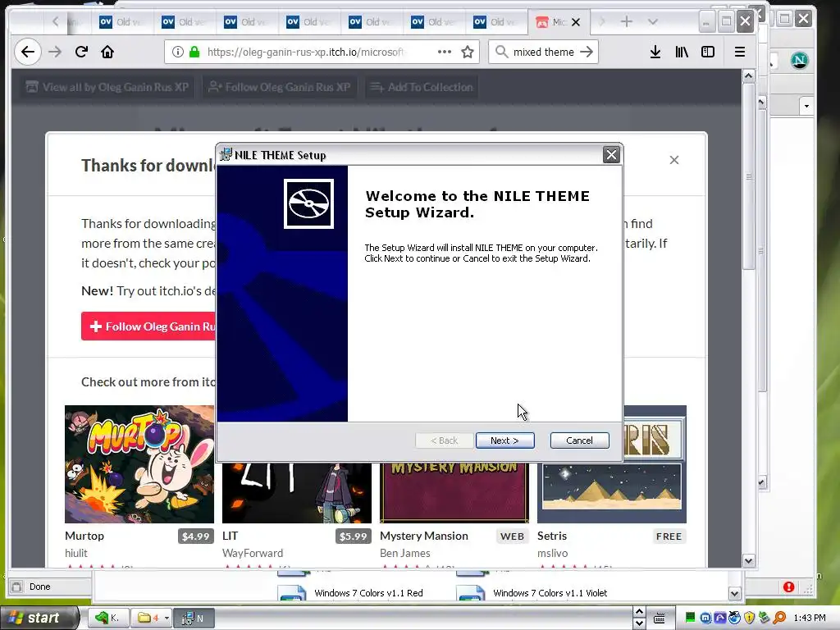This screenshot has width=840, height=630.
Task: Click the Mystery Mansion title link
Action: pyautogui.click(x=424, y=536)
